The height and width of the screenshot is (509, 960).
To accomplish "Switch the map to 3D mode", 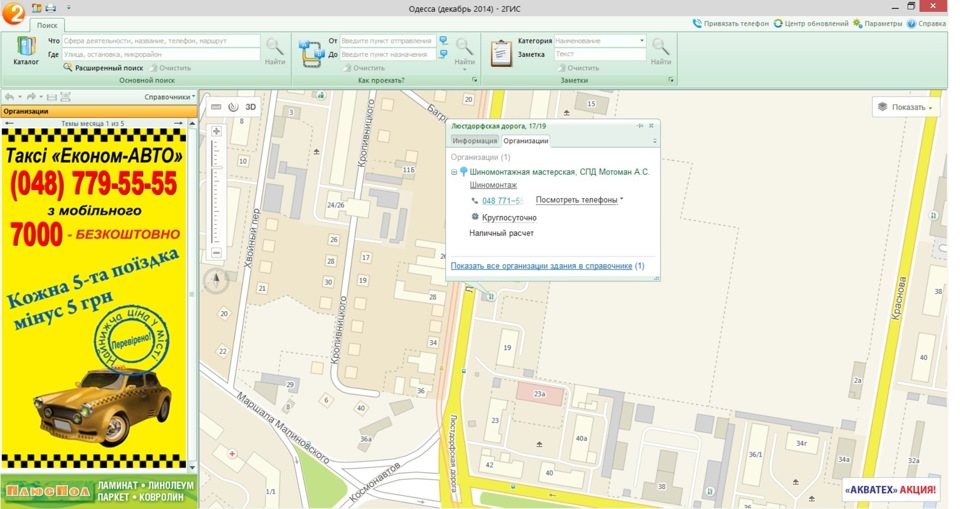I will (x=250, y=107).
